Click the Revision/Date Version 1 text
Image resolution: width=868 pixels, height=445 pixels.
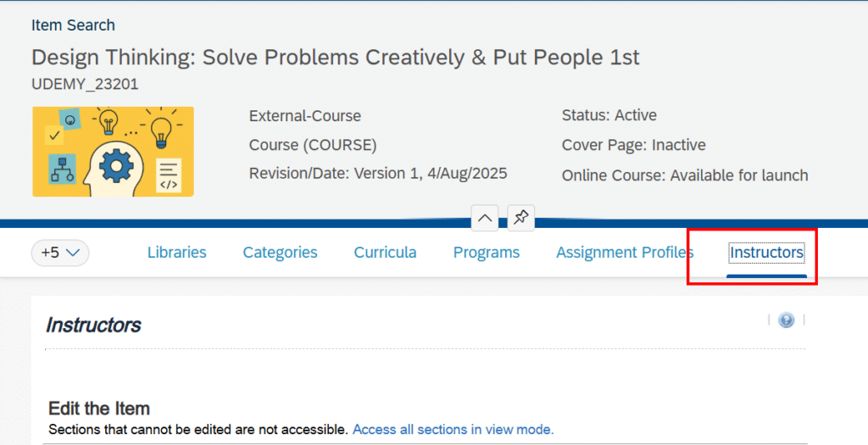click(377, 174)
